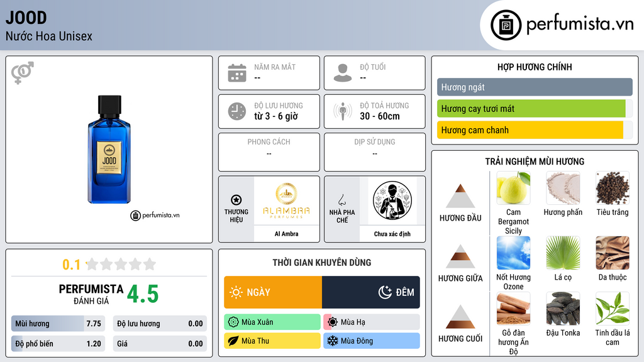
Task: Click the 'từ 3 - 6 giờ' longevity value
Action: (x=276, y=116)
